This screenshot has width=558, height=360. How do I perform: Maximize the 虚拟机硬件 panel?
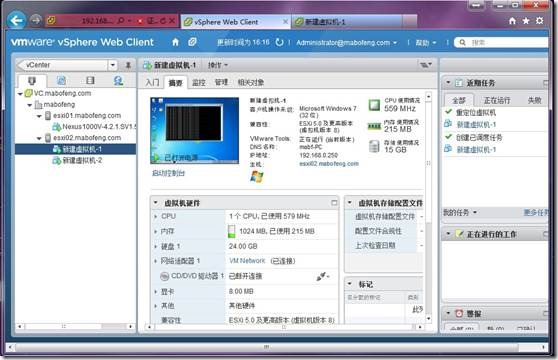tap(334, 203)
